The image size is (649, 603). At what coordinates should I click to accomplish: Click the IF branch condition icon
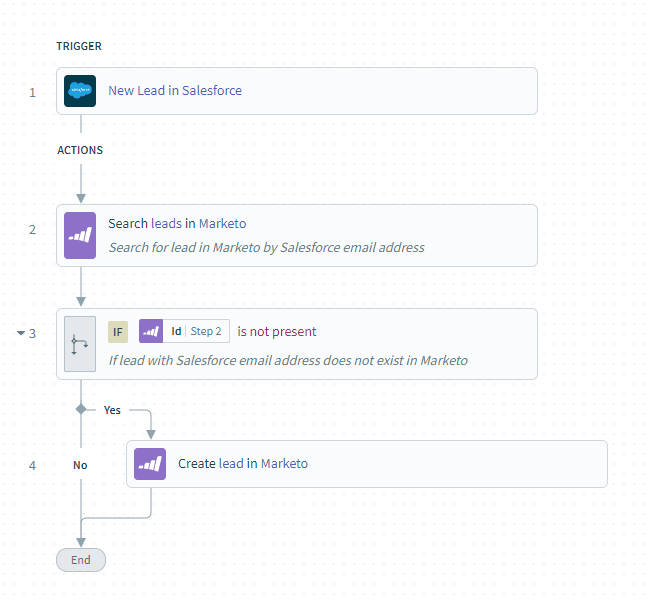tap(80, 343)
